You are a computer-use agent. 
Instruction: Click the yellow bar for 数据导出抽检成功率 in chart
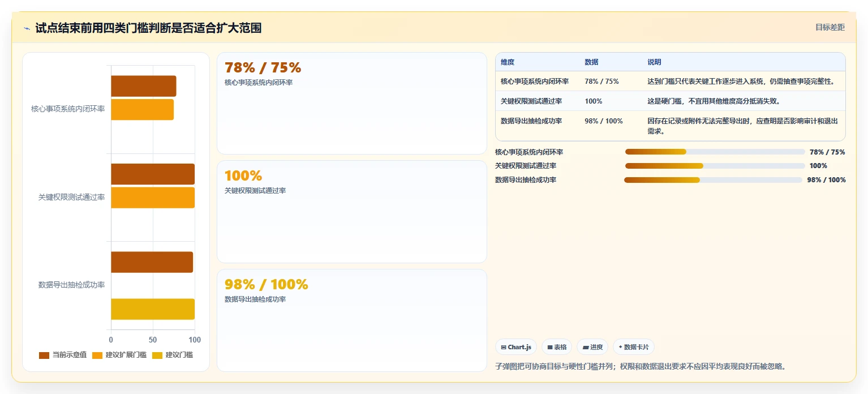[153, 309]
